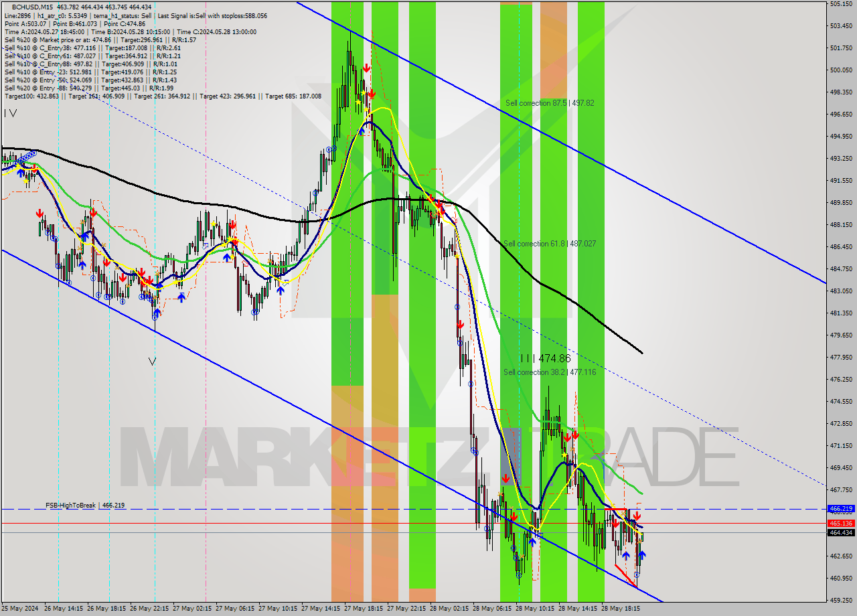Image resolution: width=857 pixels, height=616 pixels.
Task: Click the 489.850 price axis label
Action: click(x=840, y=203)
